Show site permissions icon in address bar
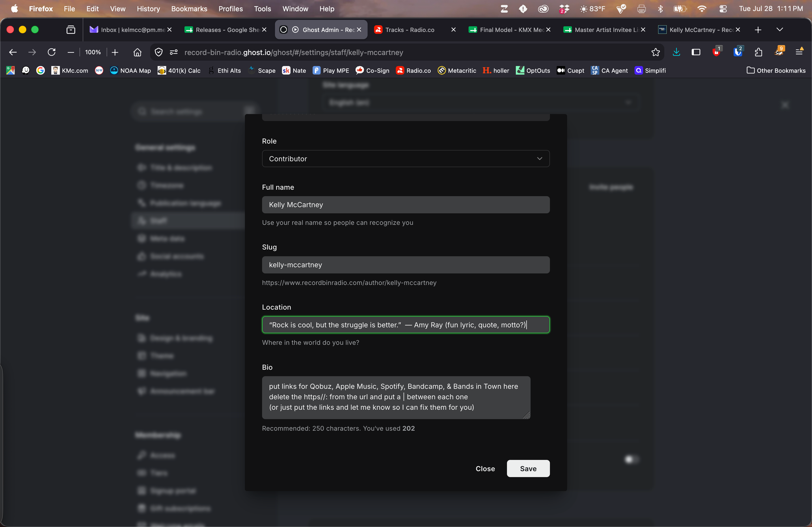Viewport: 812px width, 527px height. [174, 52]
